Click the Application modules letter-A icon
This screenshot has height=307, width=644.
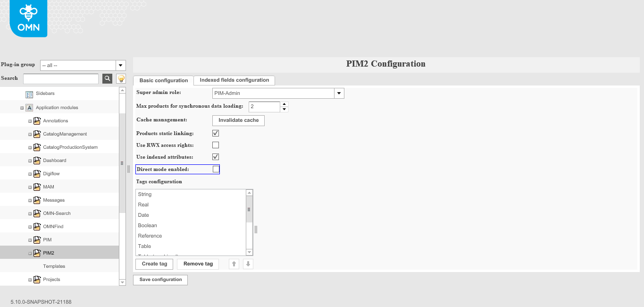click(29, 107)
